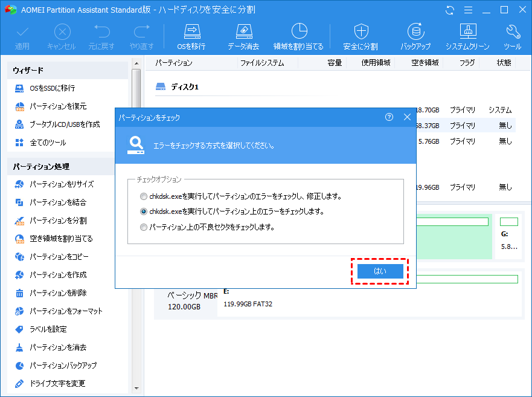Open the システムクリーン tool
Viewport: 532px width, 397px height.
467,37
